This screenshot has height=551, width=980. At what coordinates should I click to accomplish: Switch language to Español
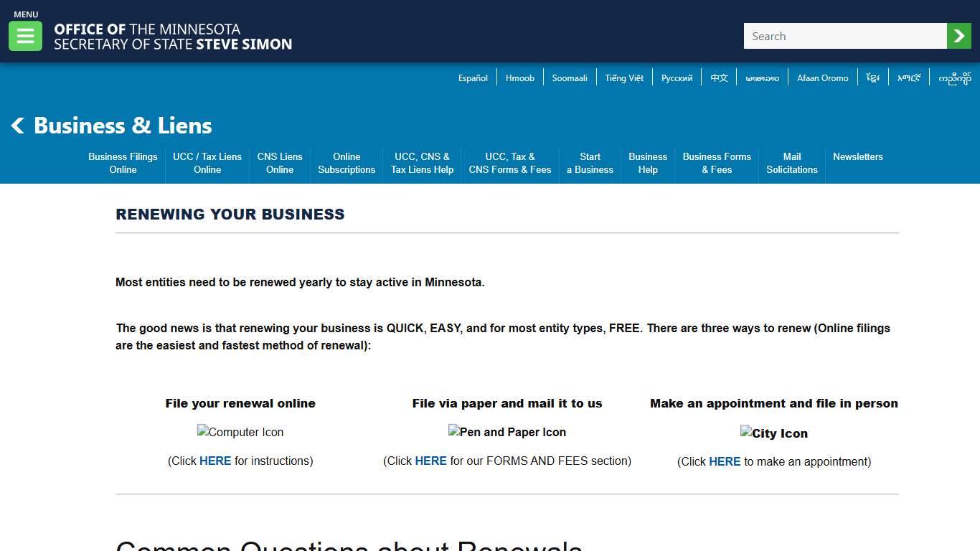[x=473, y=78]
